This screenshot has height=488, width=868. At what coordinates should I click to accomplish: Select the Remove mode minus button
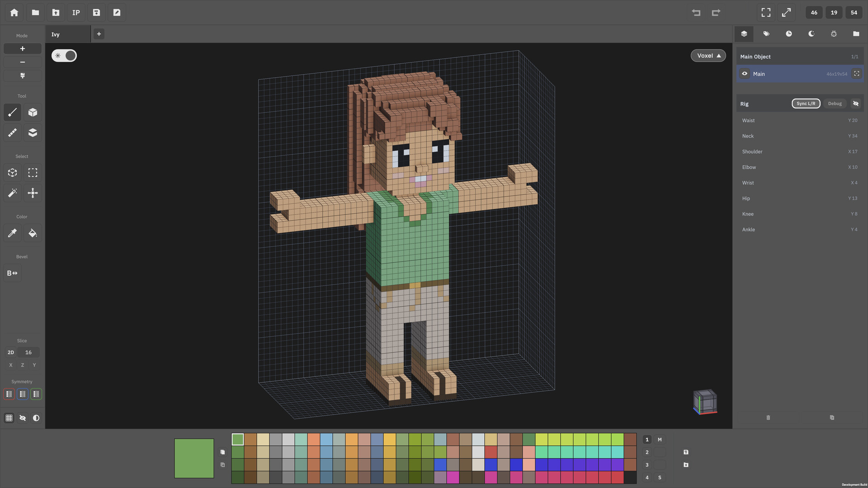[x=23, y=62]
